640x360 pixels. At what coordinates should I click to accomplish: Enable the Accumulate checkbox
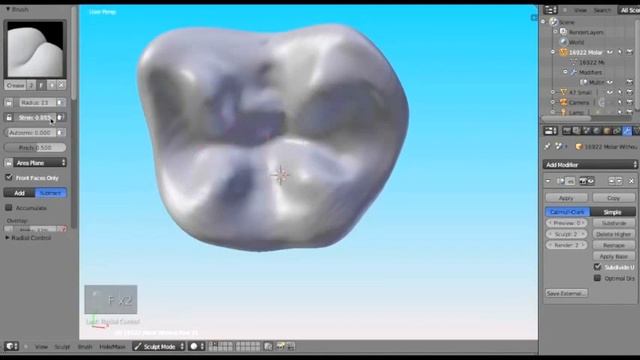pyautogui.click(x=9, y=208)
